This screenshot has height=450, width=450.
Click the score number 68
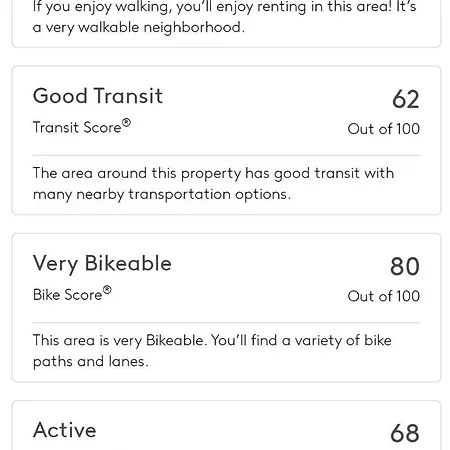(405, 433)
